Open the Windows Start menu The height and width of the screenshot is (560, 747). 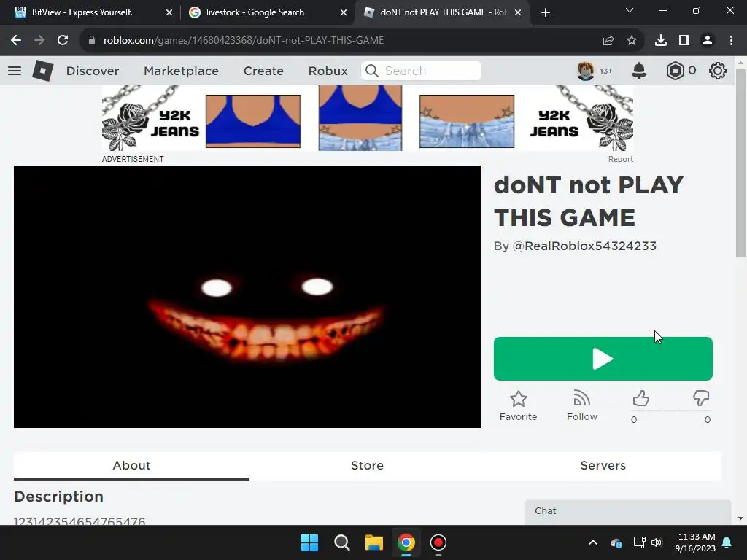pos(309,542)
